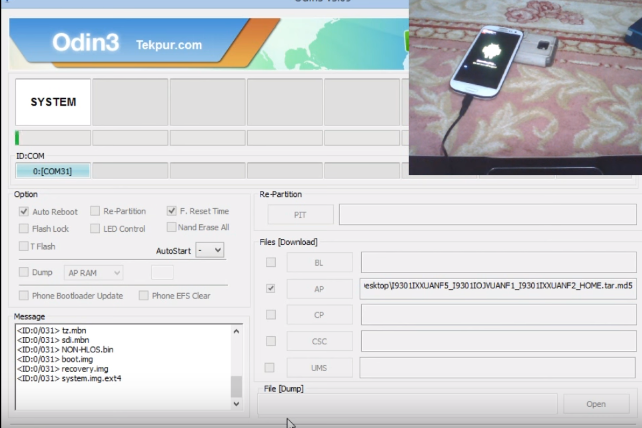Image resolution: width=642 pixels, height=428 pixels.
Task: Click the 0:[COM31] port box
Action: (53, 171)
